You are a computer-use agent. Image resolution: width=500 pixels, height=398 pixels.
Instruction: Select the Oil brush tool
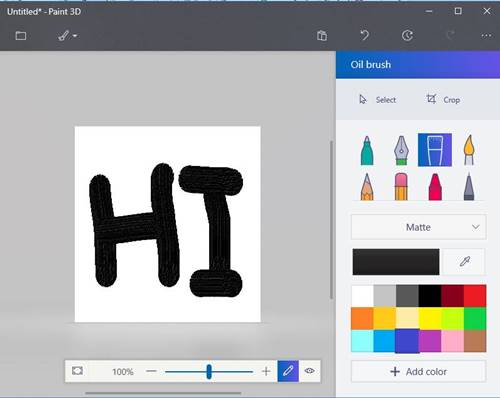[435, 150]
